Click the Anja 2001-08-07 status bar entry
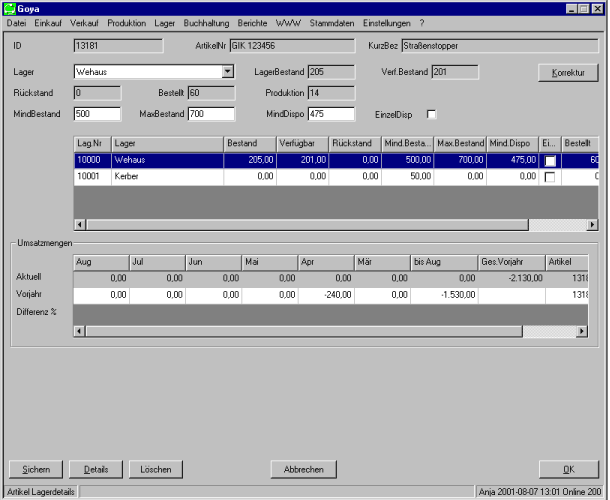Image resolution: width=610 pixels, height=500 pixels. [540, 492]
